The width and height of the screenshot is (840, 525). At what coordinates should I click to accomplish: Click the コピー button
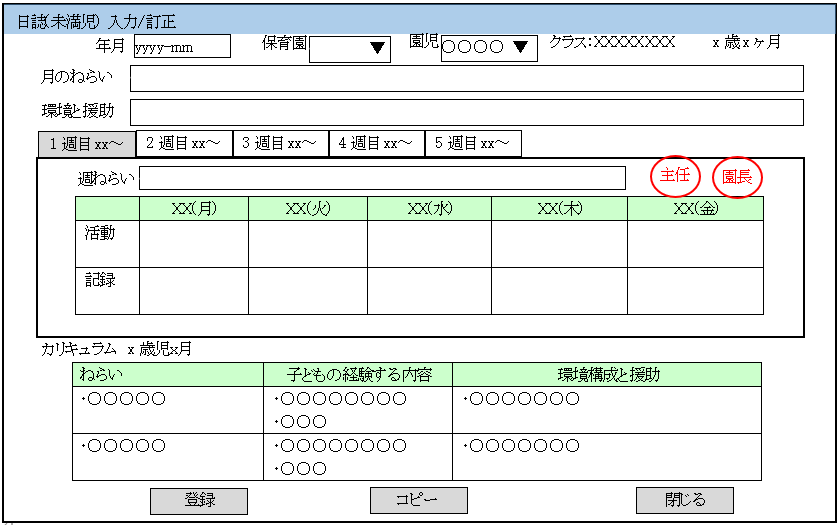(x=418, y=500)
